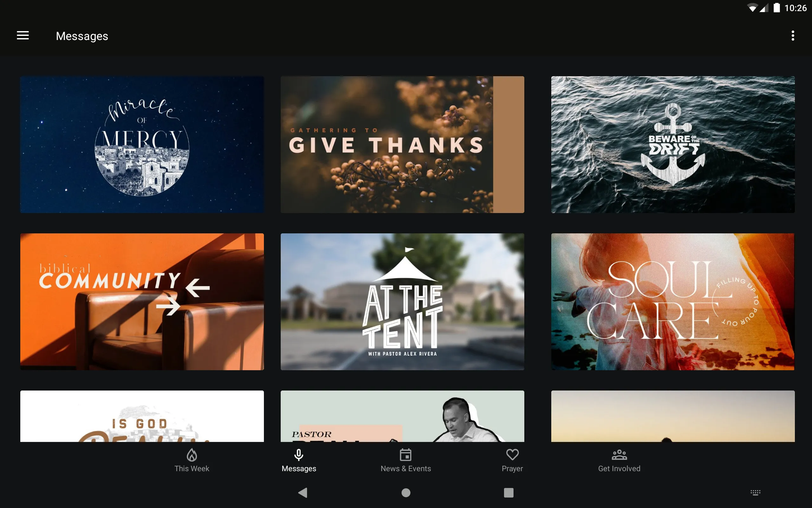Screen dimensions: 812x508
Task: Tap the Prayer heart icon
Action: coord(512,455)
